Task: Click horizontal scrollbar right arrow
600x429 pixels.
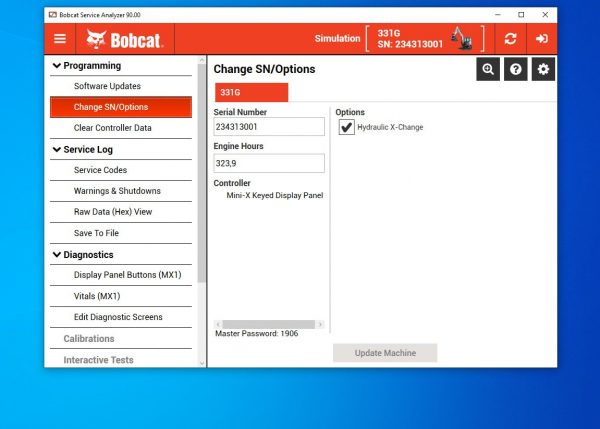Action: pos(320,325)
